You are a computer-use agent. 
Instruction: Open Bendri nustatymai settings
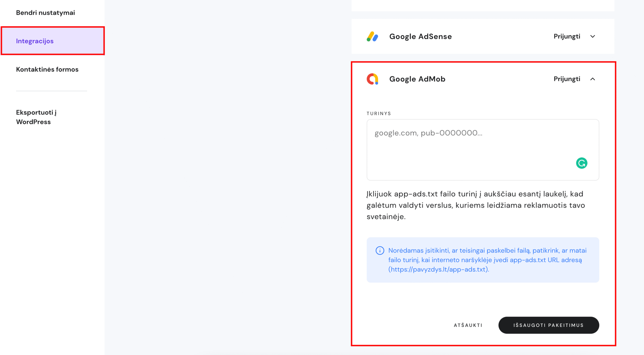[45, 13]
